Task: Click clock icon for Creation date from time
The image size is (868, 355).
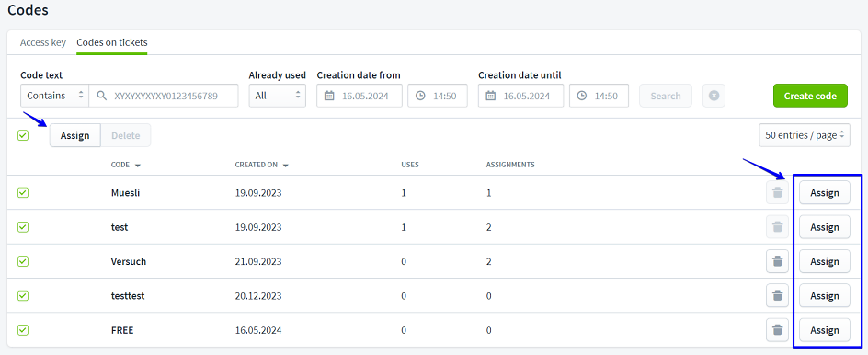Action: pos(420,96)
